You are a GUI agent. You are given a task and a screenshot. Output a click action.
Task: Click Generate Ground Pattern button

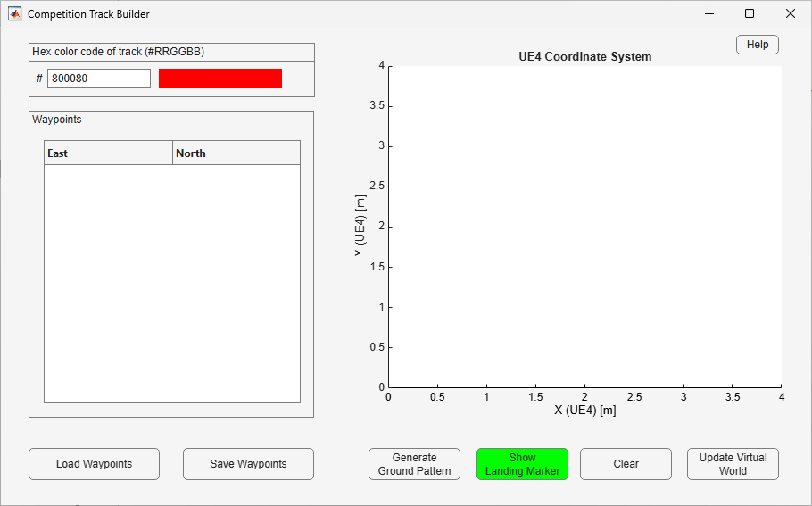coord(414,464)
